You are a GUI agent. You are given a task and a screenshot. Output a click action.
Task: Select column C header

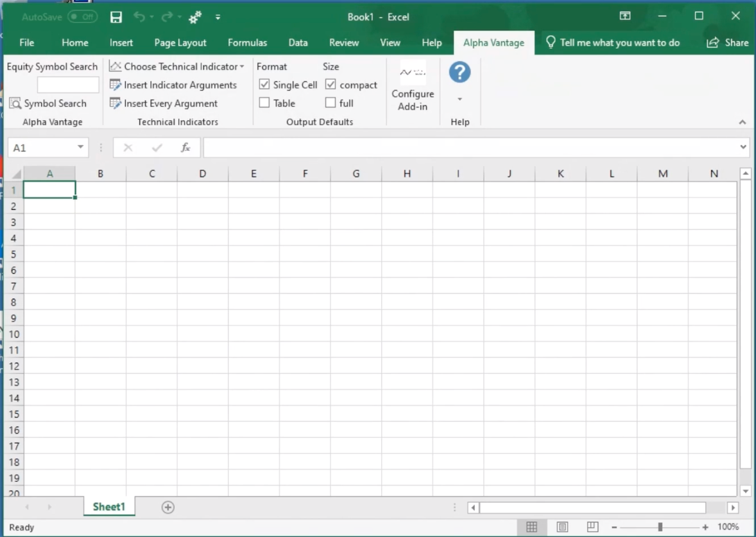[x=151, y=173]
